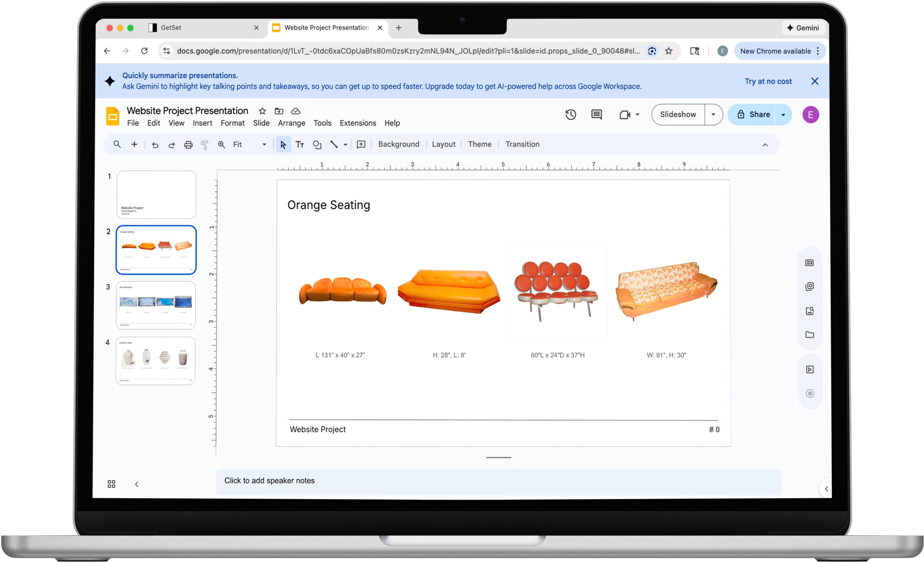The image size is (924, 562).
Task: Open the Insert menu
Action: pos(202,123)
